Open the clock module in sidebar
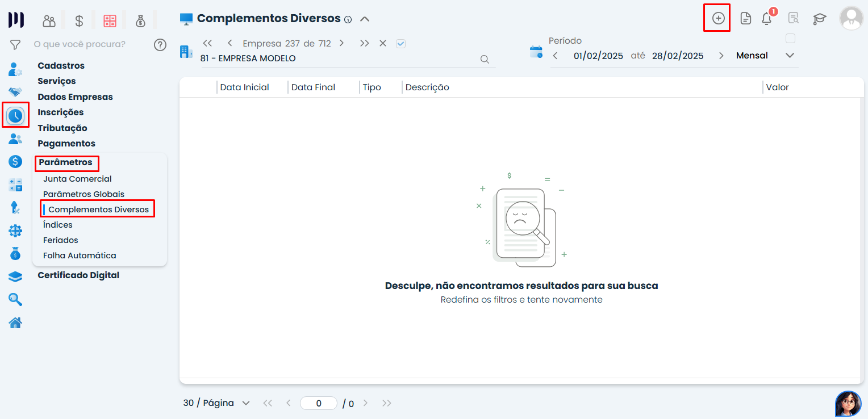This screenshot has width=868, height=419. (15, 116)
